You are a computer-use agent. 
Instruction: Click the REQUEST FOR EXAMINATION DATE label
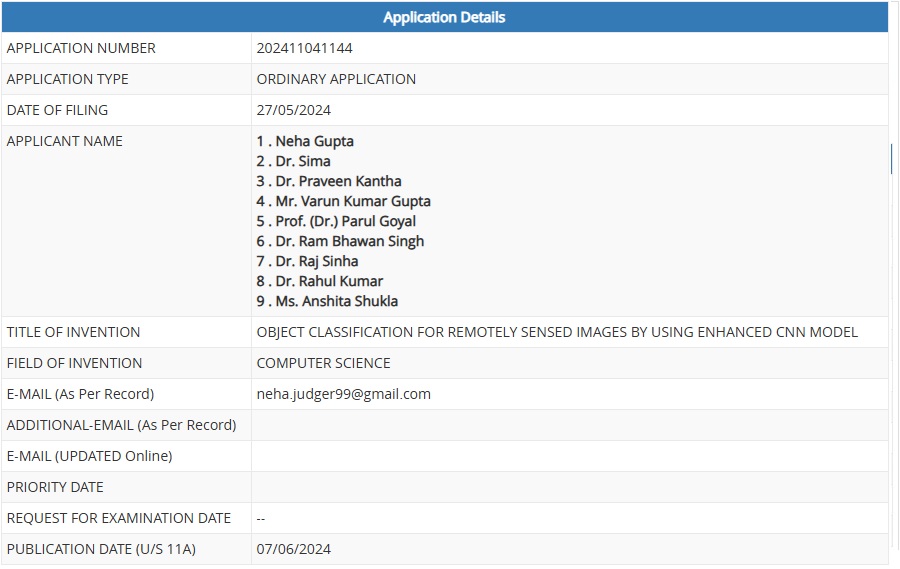[x=118, y=518]
